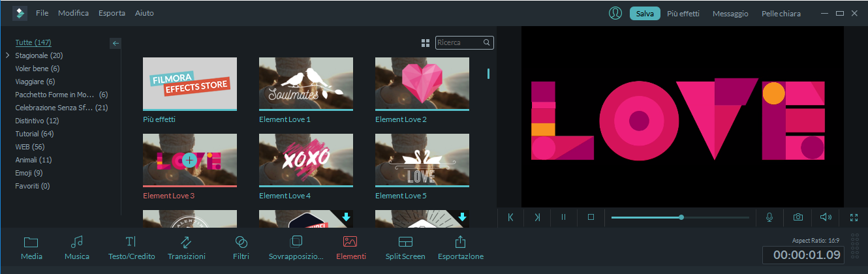Image resolution: width=868 pixels, height=274 pixels.
Task: Select Pacchetto Forme in Mo... category
Action: [61, 95]
